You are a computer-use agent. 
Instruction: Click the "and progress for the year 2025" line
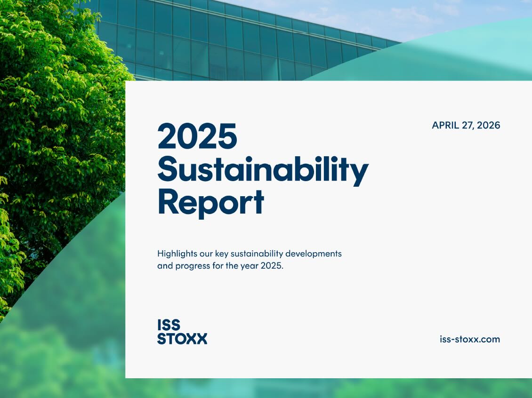[x=220, y=265]
